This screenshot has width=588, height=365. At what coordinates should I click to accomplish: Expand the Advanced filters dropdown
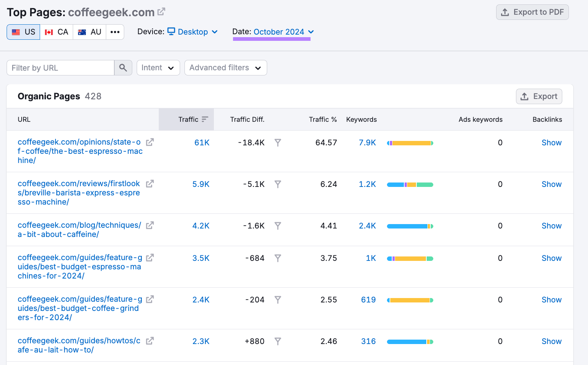(225, 68)
